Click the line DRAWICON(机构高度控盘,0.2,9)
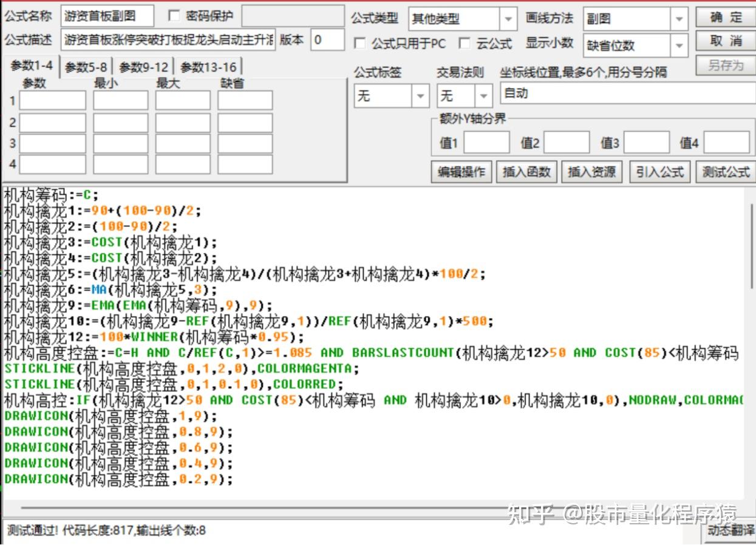This screenshot has height=545, width=756. (118, 479)
